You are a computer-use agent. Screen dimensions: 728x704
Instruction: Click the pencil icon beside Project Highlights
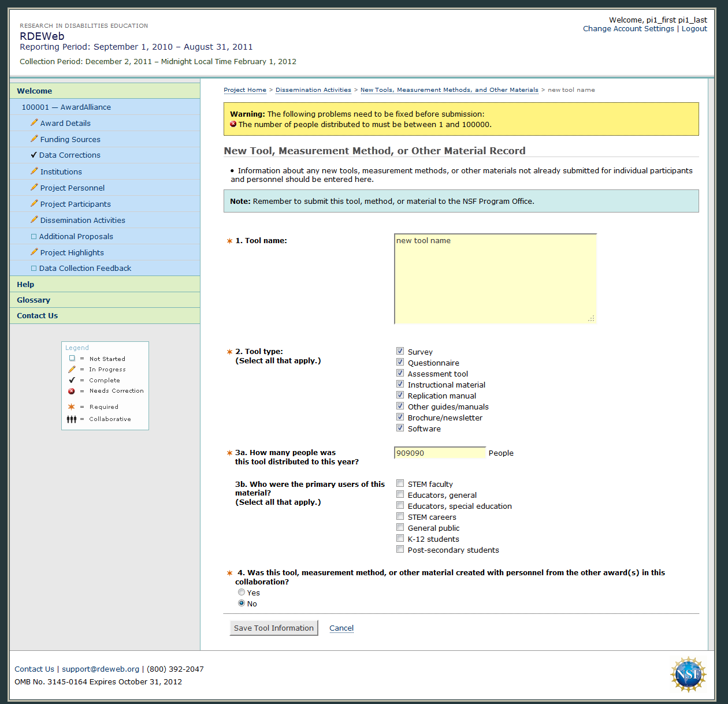pos(34,252)
